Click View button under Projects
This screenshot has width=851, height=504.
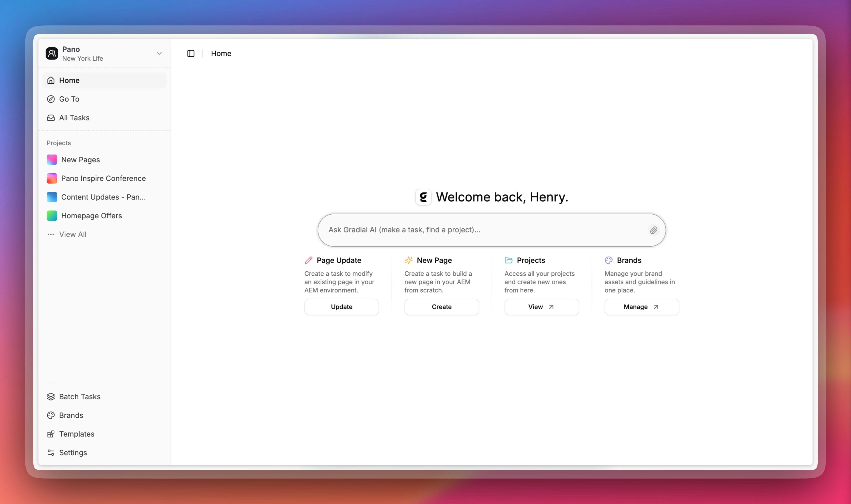[541, 307]
